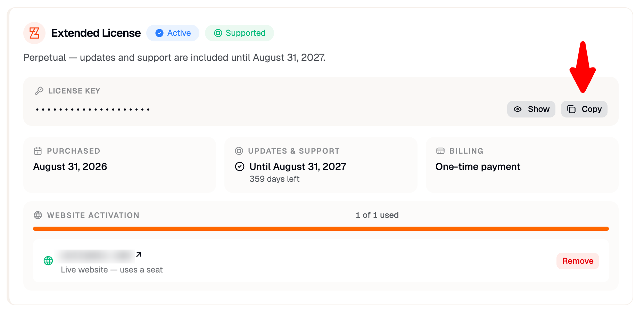The height and width of the screenshot is (317, 644).
Task: Click the eye icon in Show button
Action: coord(518,109)
